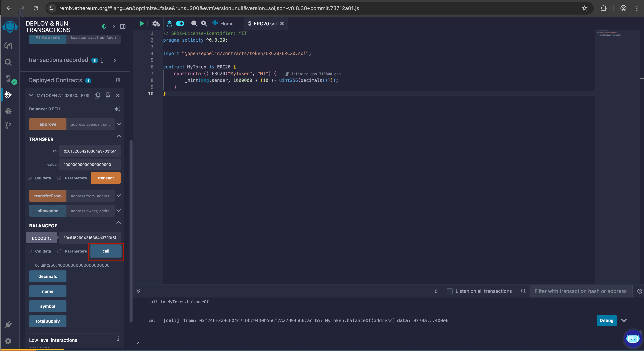The image size is (644, 351).
Task: Call the decimals function
Action: pos(48,276)
